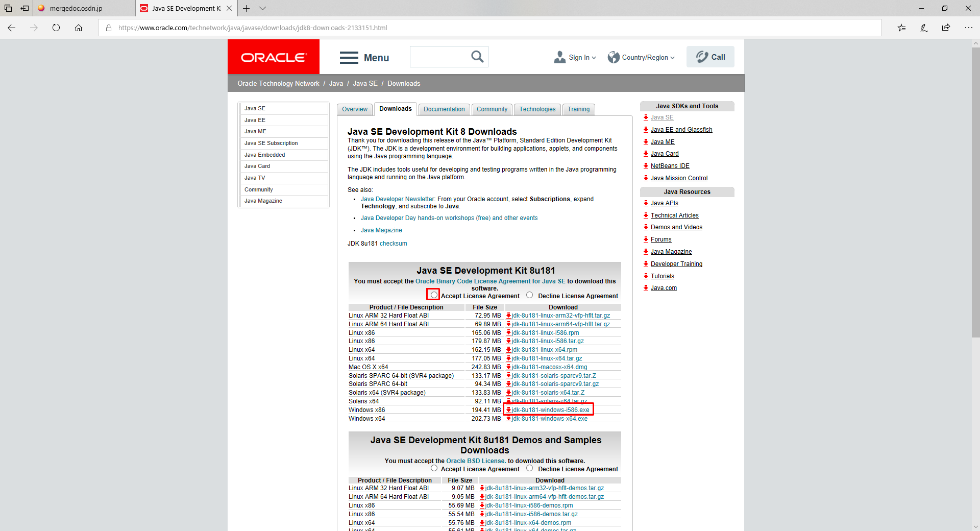This screenshot has width=980, height=531.
Task: Click the set tabs aside icon
Action: click(x=24, y=8)
